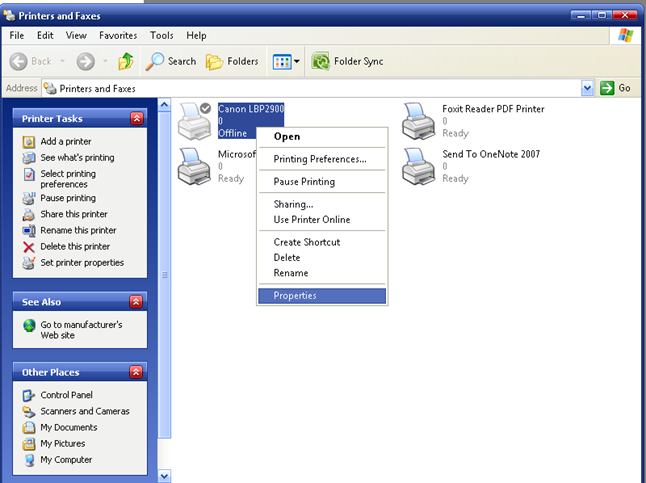
Task: Click the globe icon for manufacturer's Web site
Action: point(29,326)
